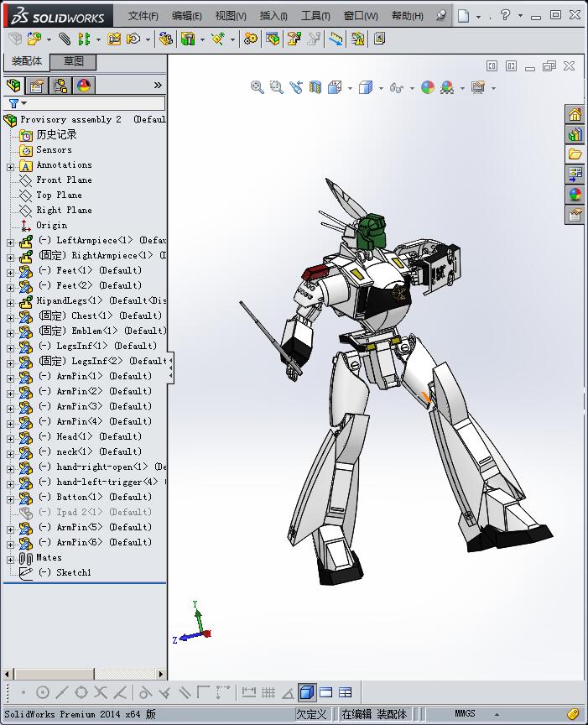Open the 插入(I) menu
This screenshot has height=725, width=588.
point(273,16)
